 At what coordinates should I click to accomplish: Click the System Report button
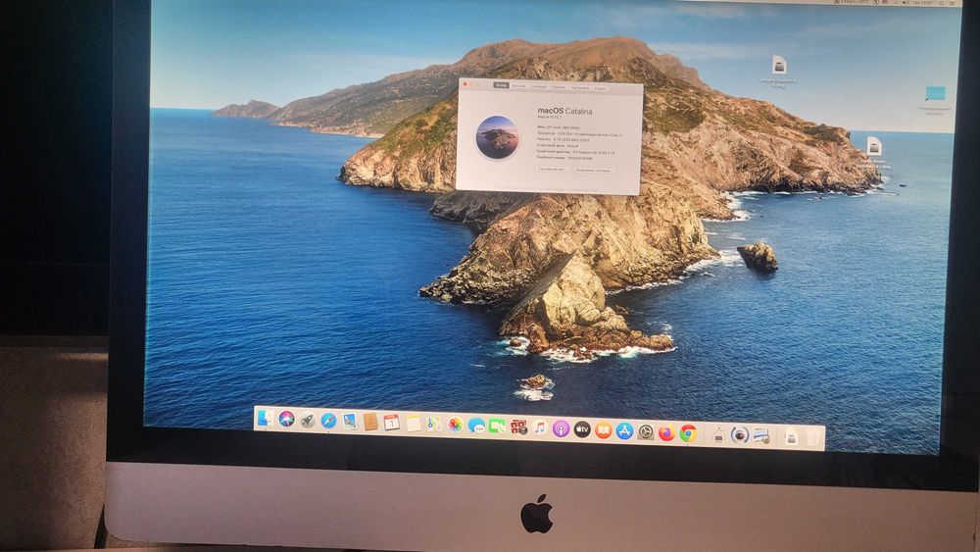pos(553,170)
